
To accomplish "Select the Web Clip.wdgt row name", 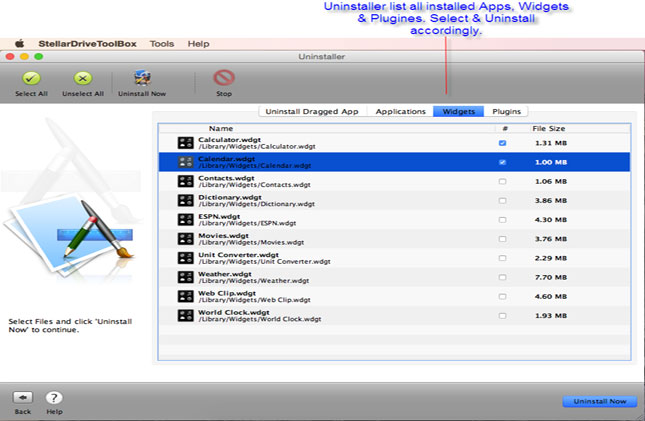I will pyautogui.click(x=227, y=293).
